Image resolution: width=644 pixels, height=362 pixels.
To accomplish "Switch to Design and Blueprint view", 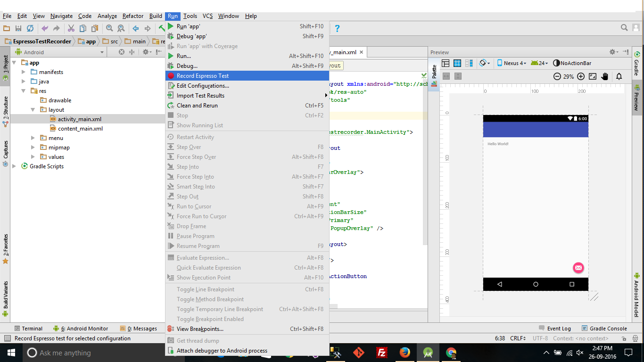I will [x=469, y=63].
